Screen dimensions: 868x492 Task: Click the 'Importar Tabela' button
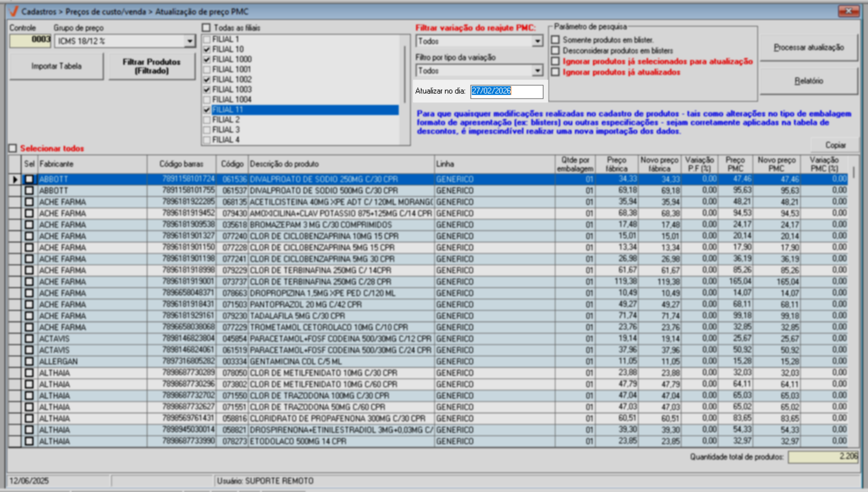click(56, 66)
